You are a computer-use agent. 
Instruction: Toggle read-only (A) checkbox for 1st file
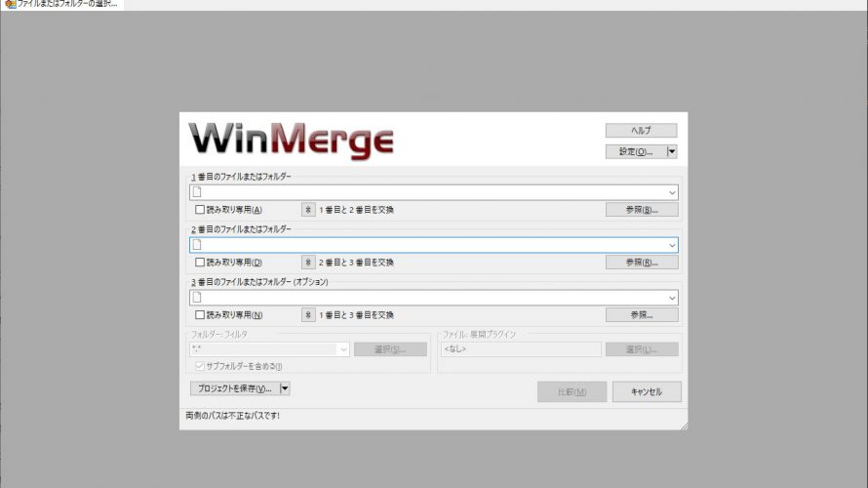coord(200,210)
